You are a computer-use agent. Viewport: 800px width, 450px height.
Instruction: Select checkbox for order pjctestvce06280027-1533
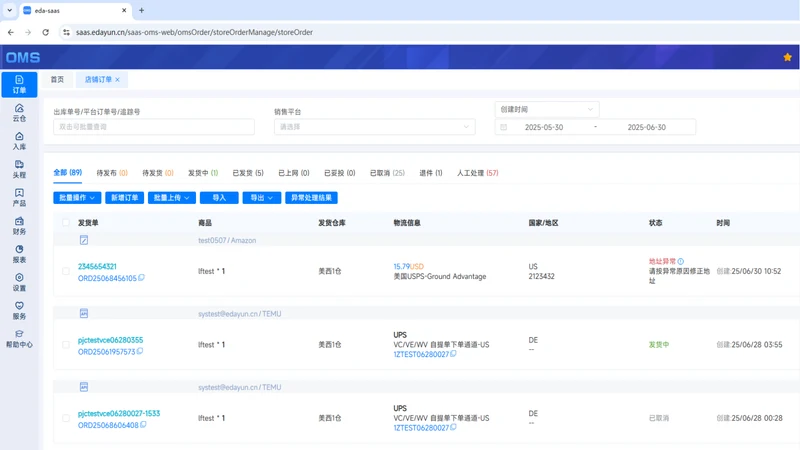pos(66,418)
